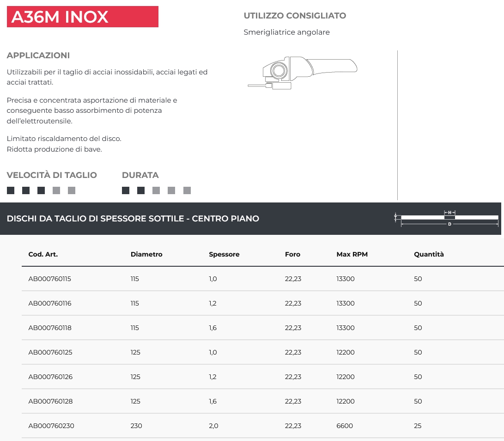Viewport: 504px width, 441px height.
Task: Click the Limitato riscaldamento del disco line
Action: pyautogui.click(x=64, y=139)
